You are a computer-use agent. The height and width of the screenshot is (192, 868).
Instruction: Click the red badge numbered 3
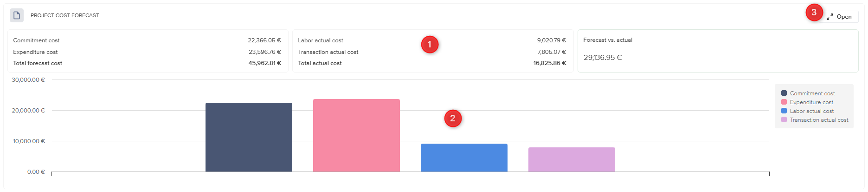[814, 13]
